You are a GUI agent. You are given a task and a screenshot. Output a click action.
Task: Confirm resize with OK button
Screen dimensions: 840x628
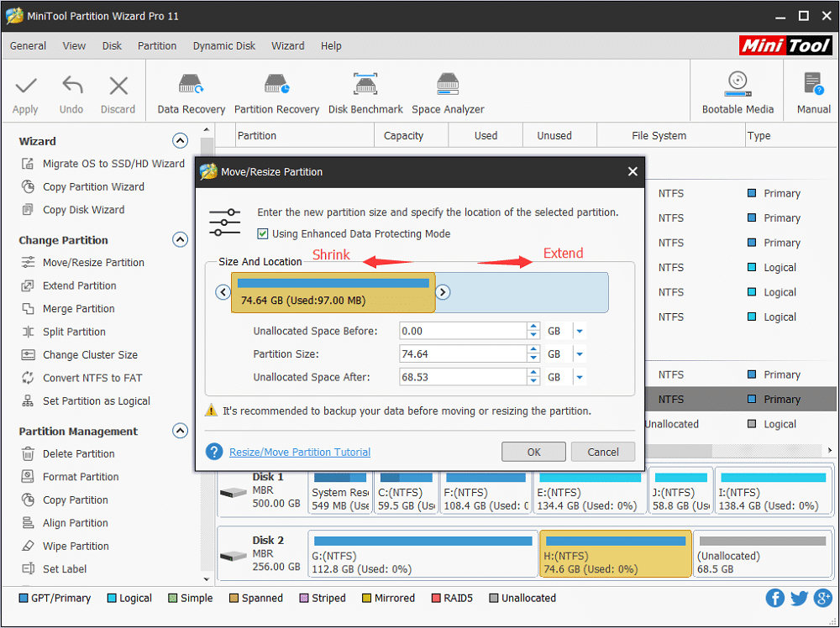click(533, 452)
